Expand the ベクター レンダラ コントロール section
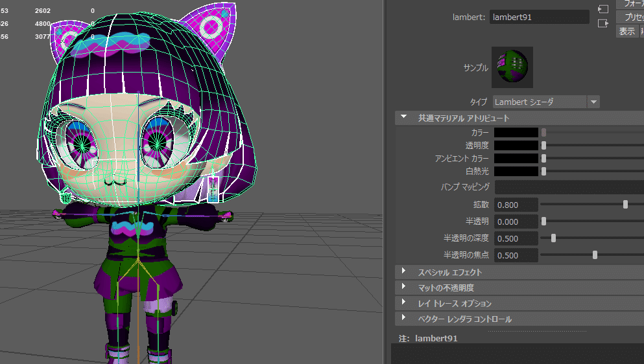This screenshot has width=644, height=364. pos(404,319)
